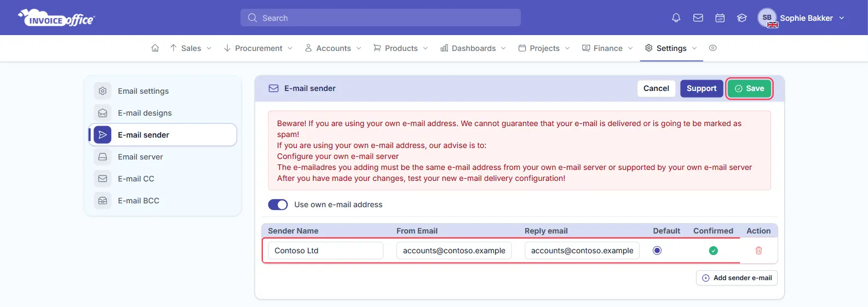Expand the Settings menu

pos(671,48)
